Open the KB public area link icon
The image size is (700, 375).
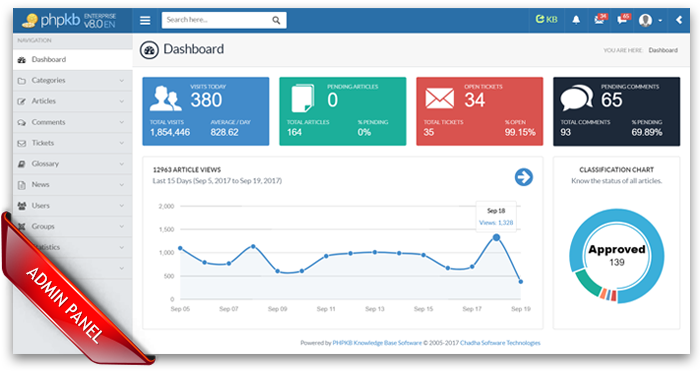point(546,19)
